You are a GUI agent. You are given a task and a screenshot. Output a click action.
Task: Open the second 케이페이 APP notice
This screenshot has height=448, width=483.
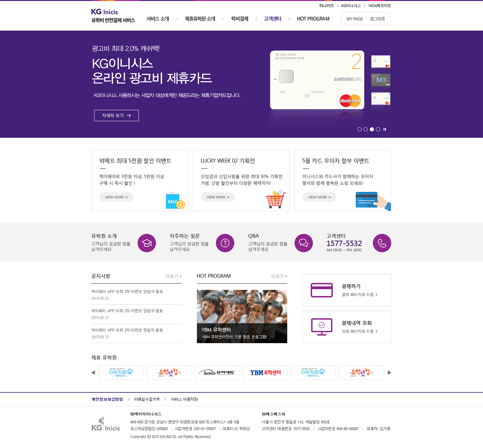127,311
